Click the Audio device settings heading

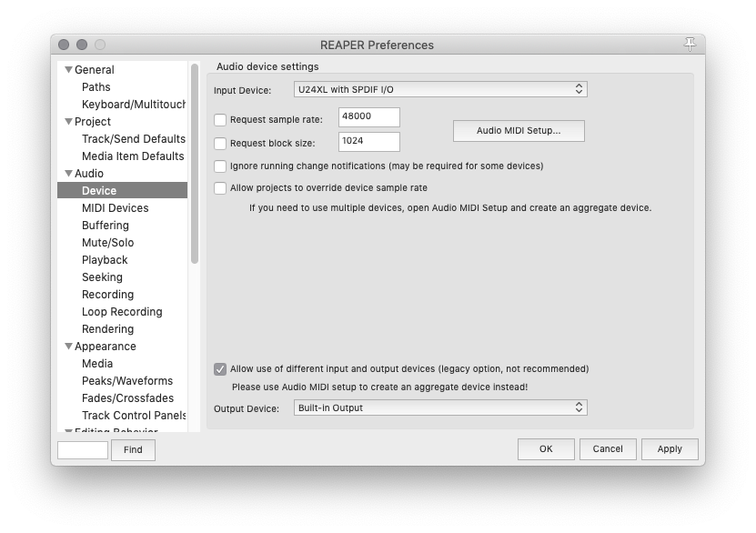267,67
